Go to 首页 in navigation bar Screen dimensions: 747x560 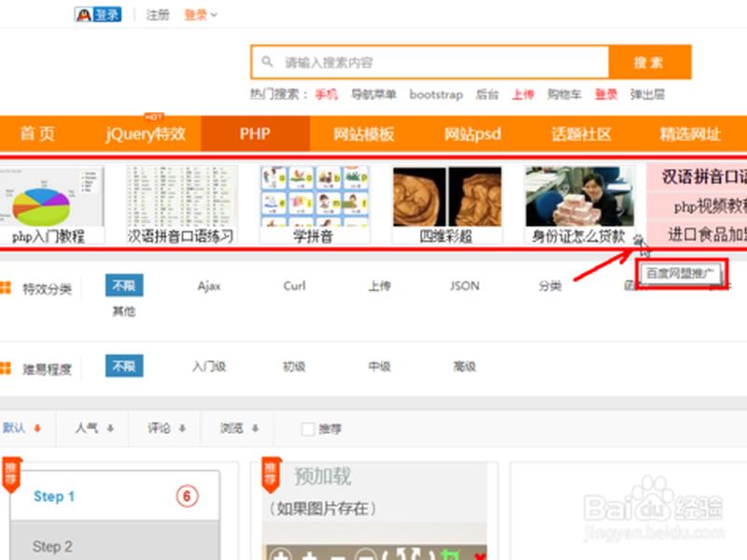[37, 133]
